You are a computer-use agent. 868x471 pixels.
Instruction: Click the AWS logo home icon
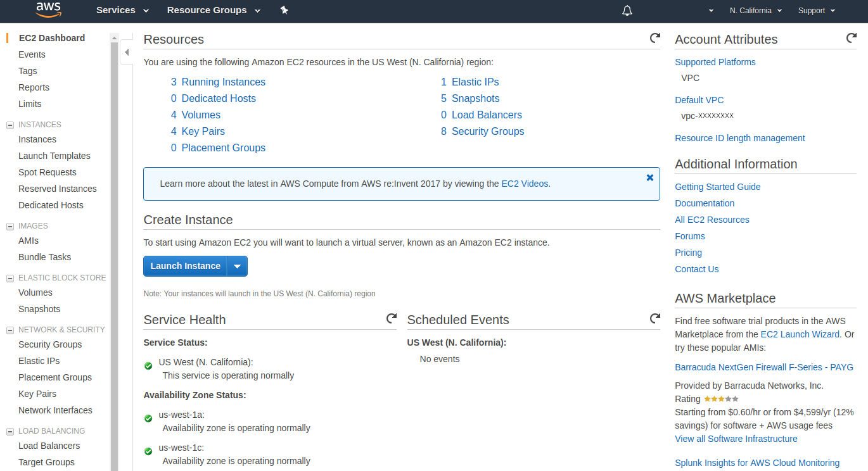[48, 9]
